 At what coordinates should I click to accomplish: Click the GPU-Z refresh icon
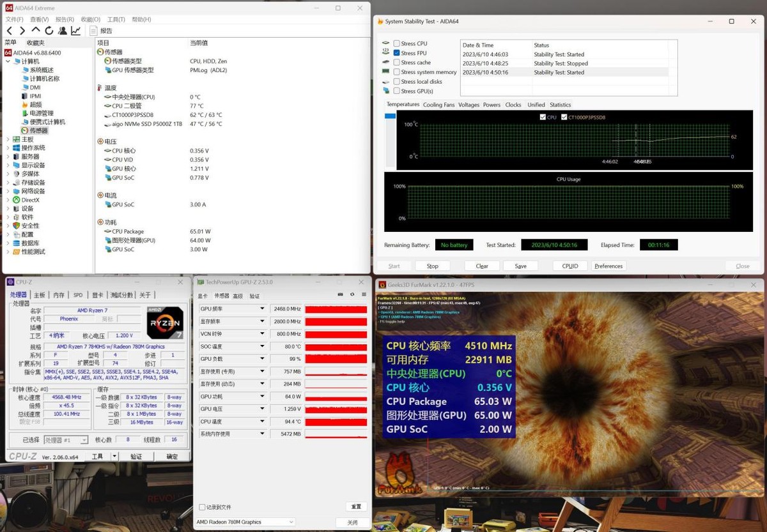(x=352, y=295)
